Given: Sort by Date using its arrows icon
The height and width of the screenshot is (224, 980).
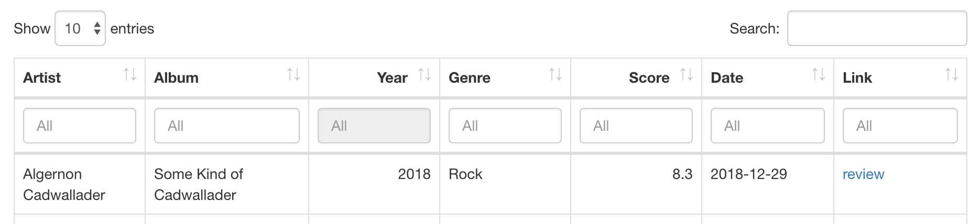Looking at the screenshot, I should 819,75.
